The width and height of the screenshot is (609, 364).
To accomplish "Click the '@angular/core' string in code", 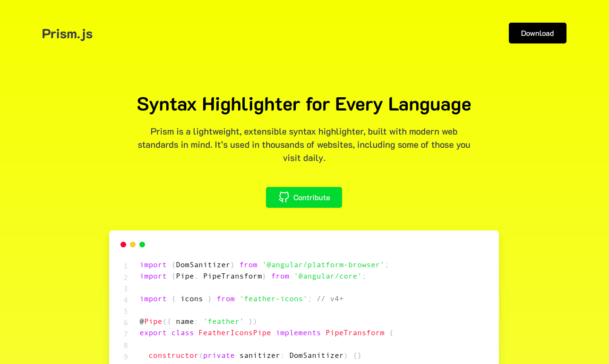I will coord(328,276).
